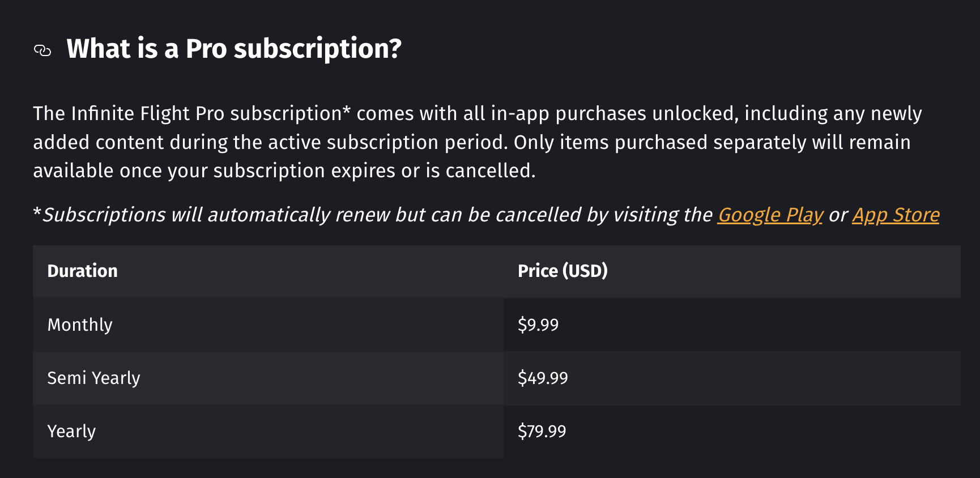Click the $49.99 price cell
Viewport: 980px width, 478px height.
pyautogui.click(x=543, y=378)
